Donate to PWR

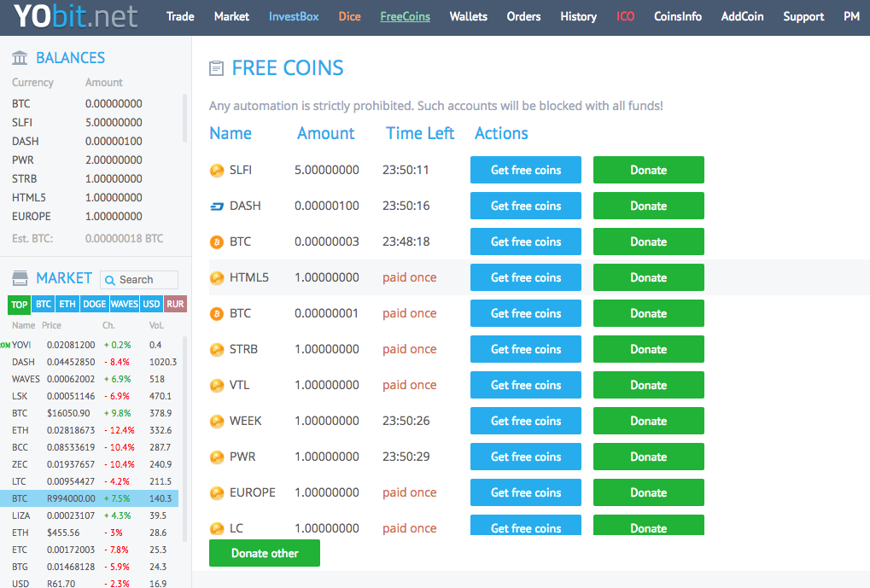click(x=649, y=457)
